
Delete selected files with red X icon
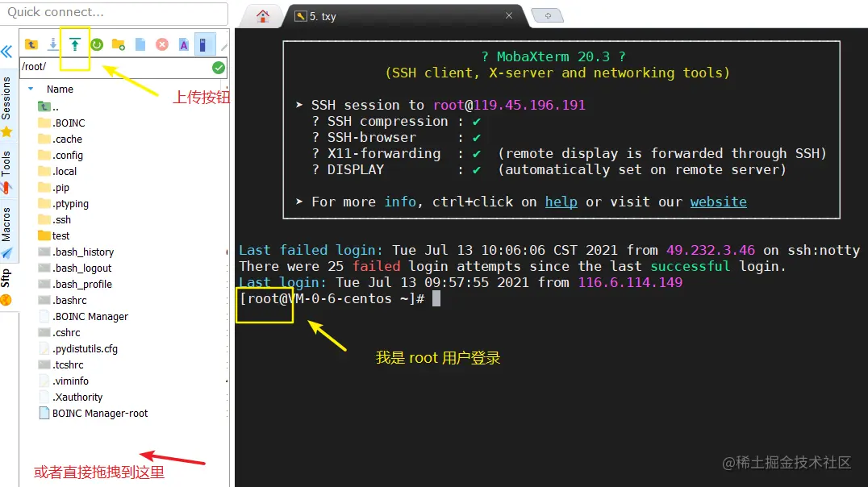tap(162, 44)
